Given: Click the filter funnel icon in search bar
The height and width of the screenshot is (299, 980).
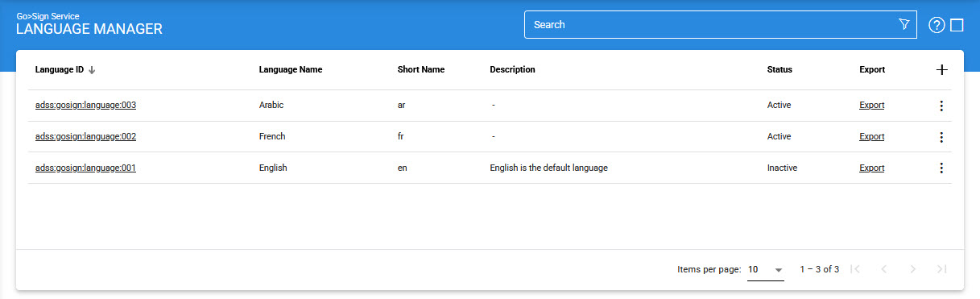Looking at the screenshot, I should coord(904,24).
